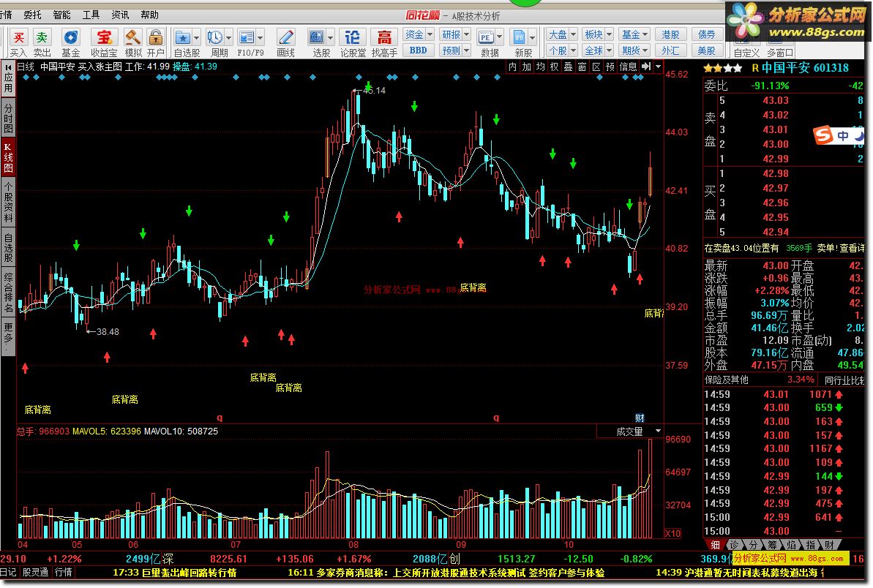This screenshot has height=588, width=873.
Task: Select the 画线 pencil drawing tool
Action: (285, 38)
